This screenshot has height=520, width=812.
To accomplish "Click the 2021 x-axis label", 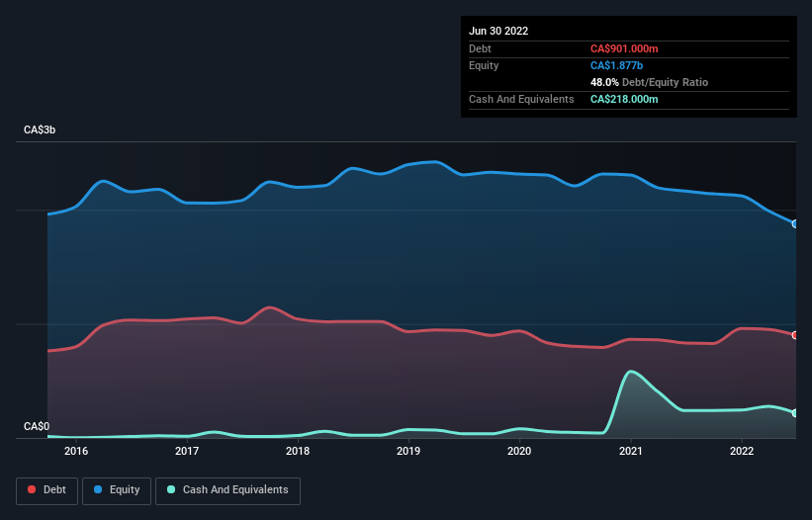I will coord(631,451).
